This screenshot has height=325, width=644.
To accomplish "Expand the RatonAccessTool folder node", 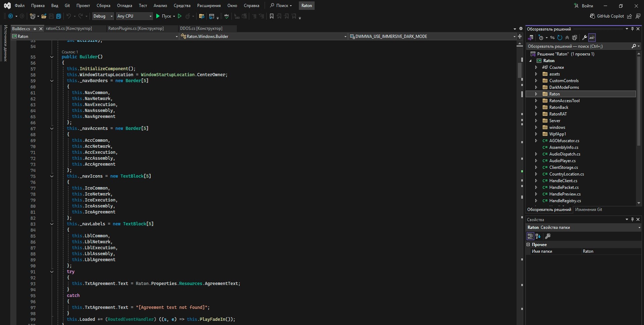I will 536,101.
